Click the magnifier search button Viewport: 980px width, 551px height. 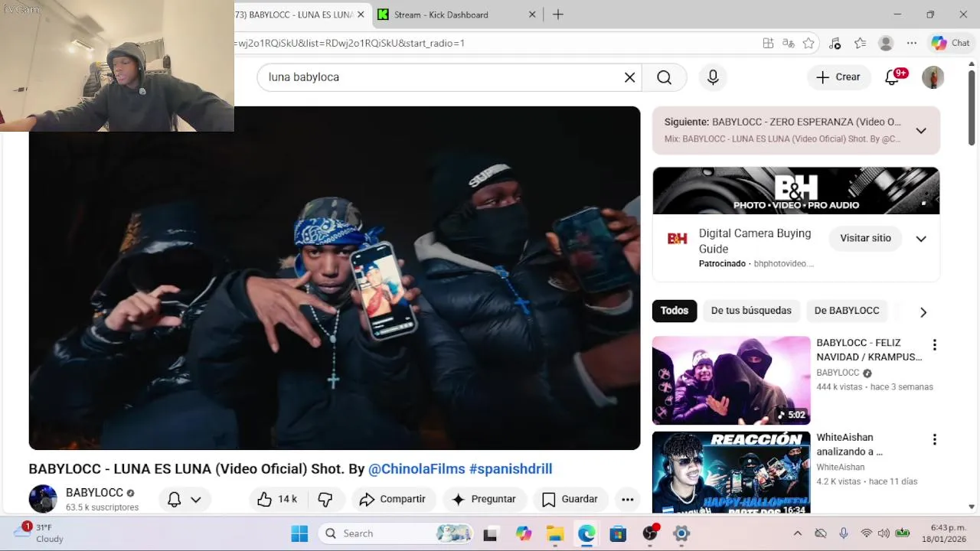pos(664,77)
